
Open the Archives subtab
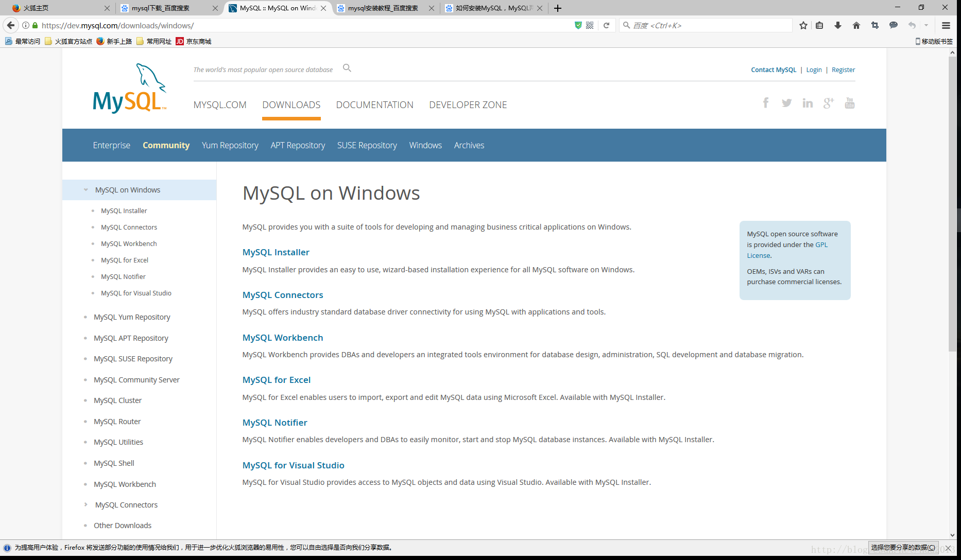click(x=469, y=145)
